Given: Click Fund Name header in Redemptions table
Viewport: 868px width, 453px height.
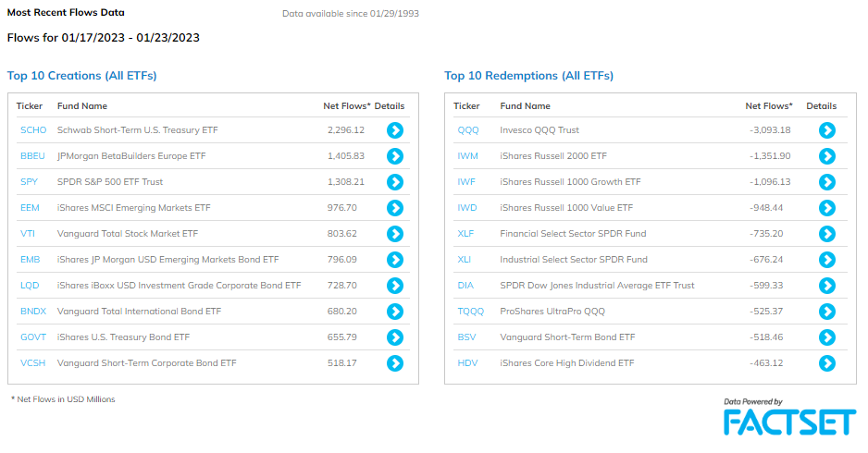Looking at the screenshot, I should pyautogui.click(x=525, y=105).
